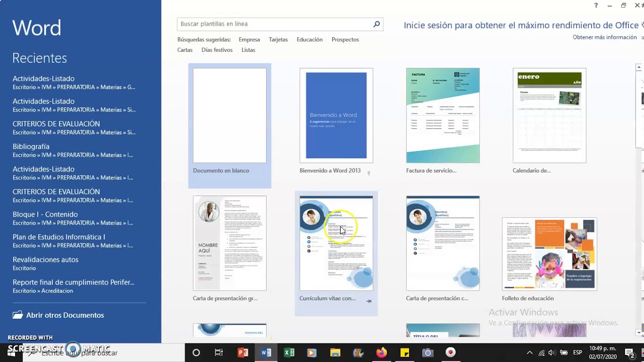Choose the Calendario de... template thumbnail

[x=549, y=116]
